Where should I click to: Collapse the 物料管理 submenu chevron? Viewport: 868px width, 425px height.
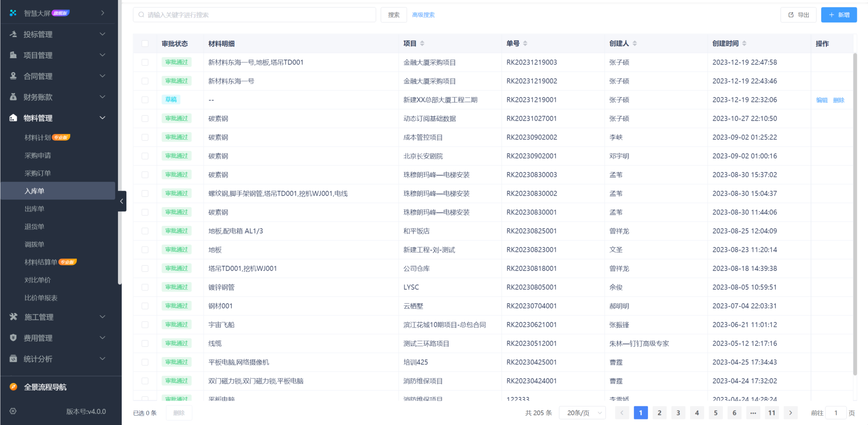point(102,118)
